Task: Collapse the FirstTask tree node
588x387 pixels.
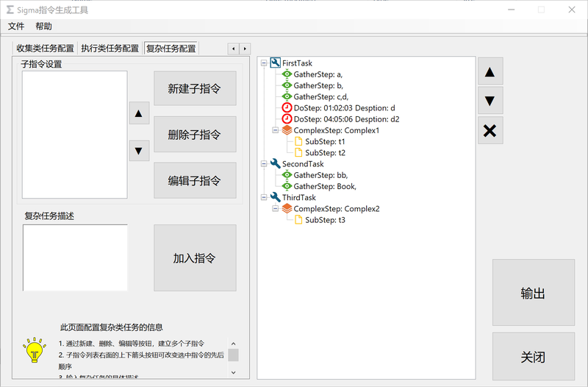Action: pyautogui.click(x=264, y=63)
